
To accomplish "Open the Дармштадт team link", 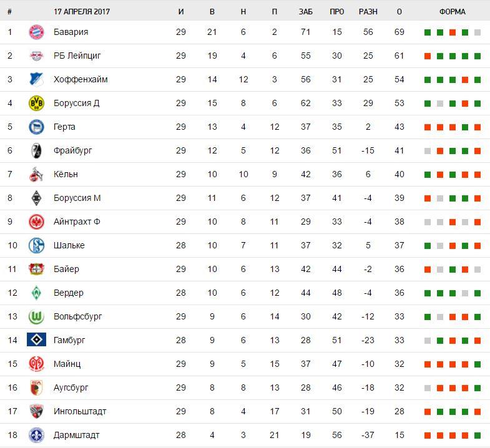I will click(x=76, y=435).
